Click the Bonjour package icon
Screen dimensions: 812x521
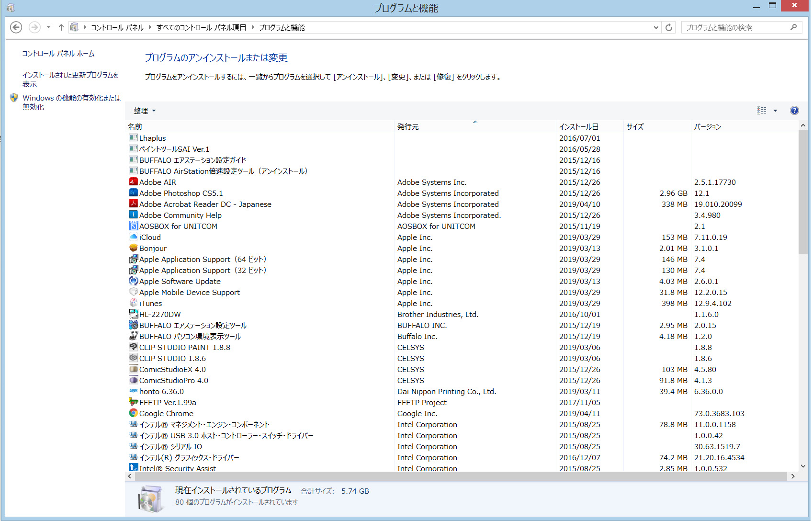133,248
